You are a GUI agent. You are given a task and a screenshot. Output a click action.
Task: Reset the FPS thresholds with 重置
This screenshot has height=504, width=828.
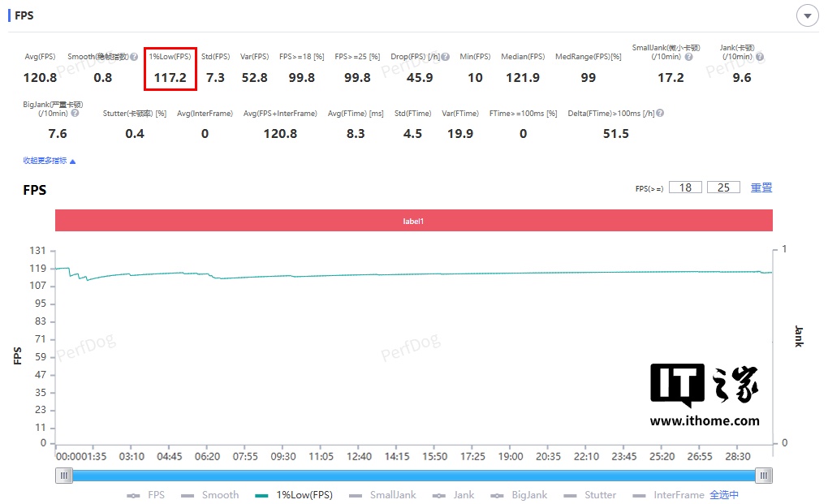point(761,187)
